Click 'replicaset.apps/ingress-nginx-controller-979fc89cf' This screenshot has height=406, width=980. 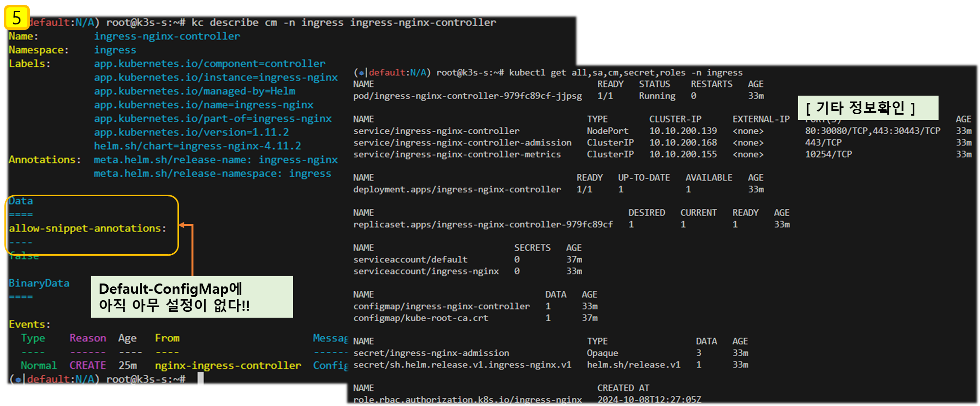pyautogui.click(x=483, y=224)
